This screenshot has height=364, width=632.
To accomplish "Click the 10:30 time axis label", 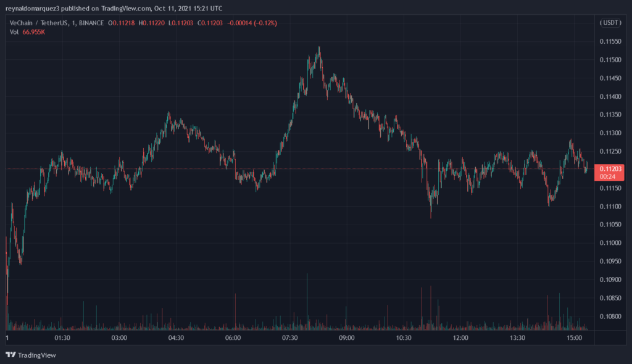I will (404, 338).
